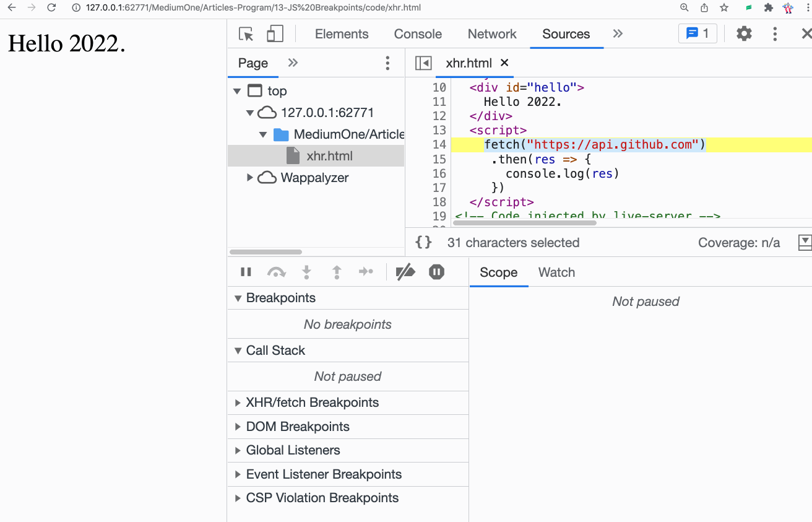Viewport: 812px width, 522px height.
Task: Click the horizontal scrollbar in code editor
Action: (x=524, y=222)
